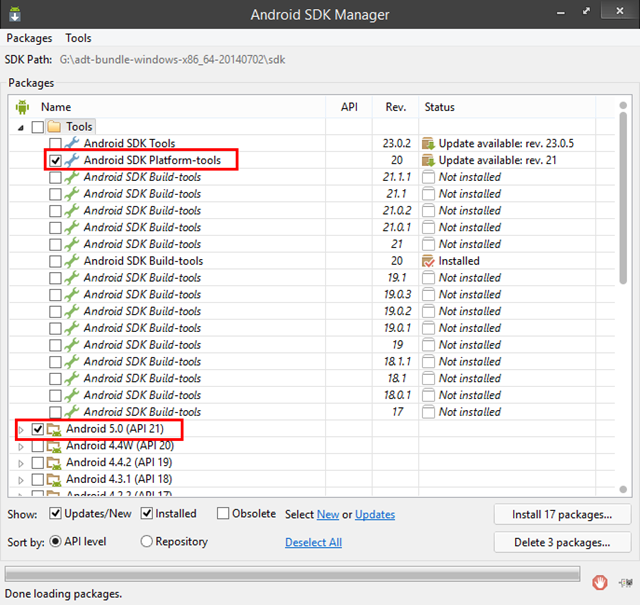Click the Android 5.0 (API 21) folder icon
640x605 pixels.
[54, 429]
